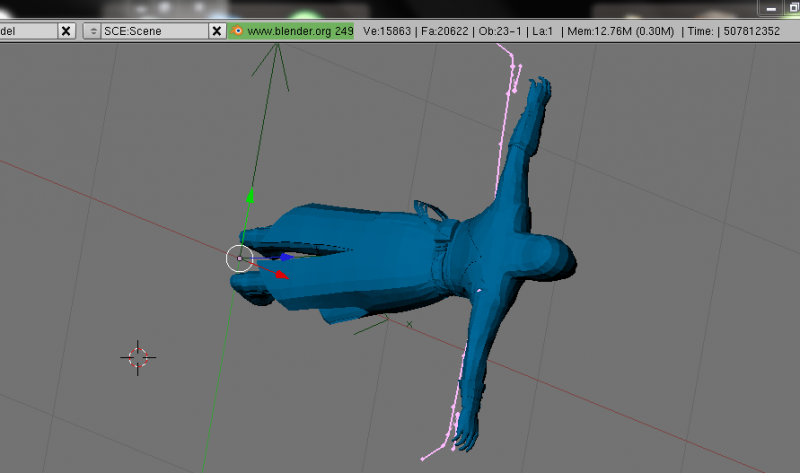Viewport: 800px width, 473px height.
Task: Click the 3D cursor crosshair
Action: [138, 356]
